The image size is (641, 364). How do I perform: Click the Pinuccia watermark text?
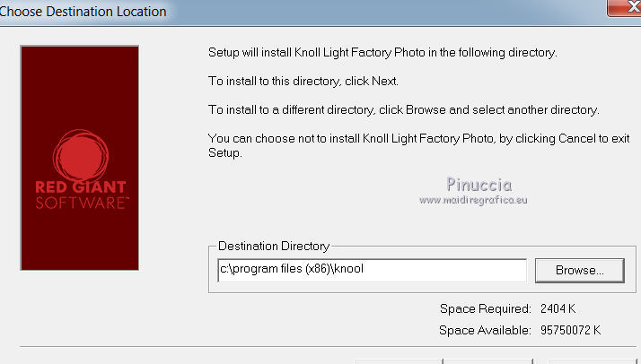(479, 185)
